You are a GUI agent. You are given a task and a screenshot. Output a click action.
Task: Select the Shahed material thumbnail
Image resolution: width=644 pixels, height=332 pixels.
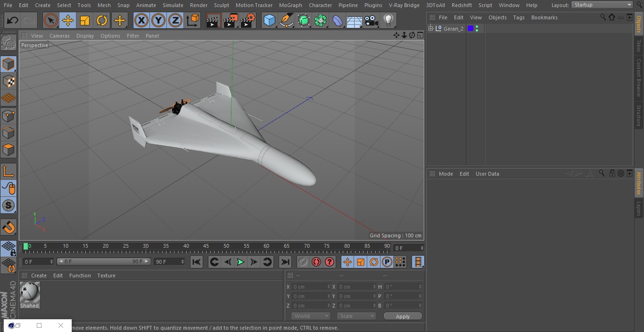[30, 292]
